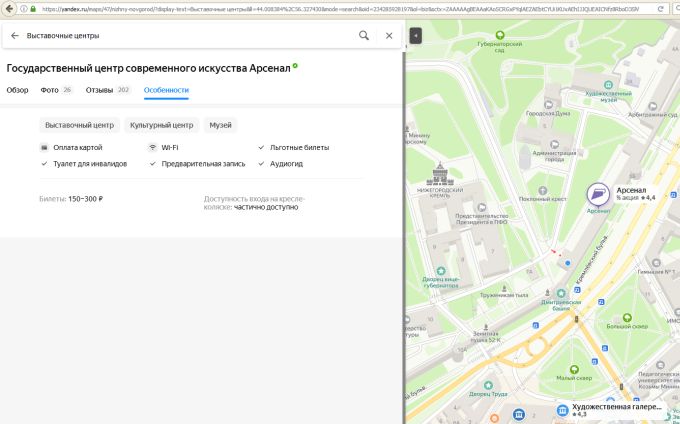Reload the page with refresh icon
Image resolution: width=680 pixels, height=424 pixels.
pyautogui.click(x=660, y=9)
